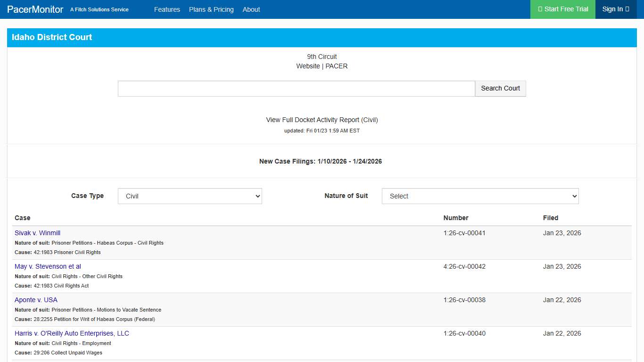
Task: Open Plans & Pricing page
Action: point(211,9)
